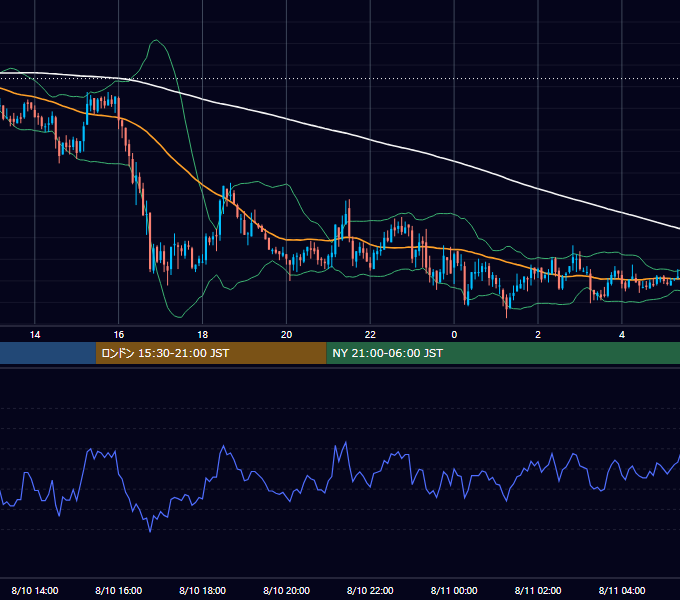Click the 8/11 02:00 date label

click(x=538, y=590)
